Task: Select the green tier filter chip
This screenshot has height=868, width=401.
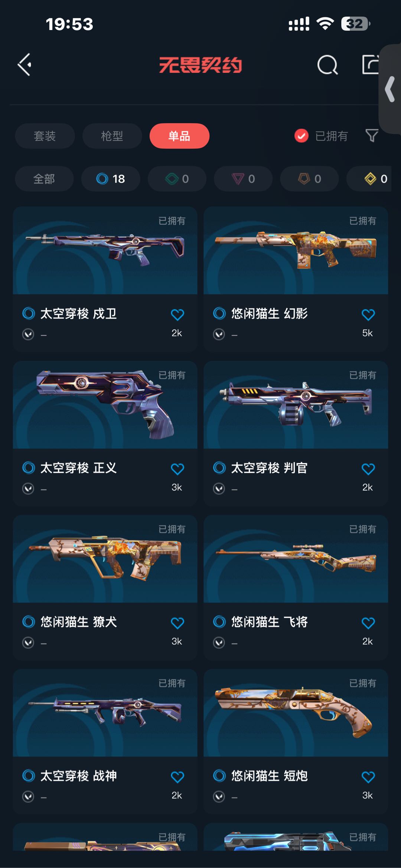Action: (177, 179)
